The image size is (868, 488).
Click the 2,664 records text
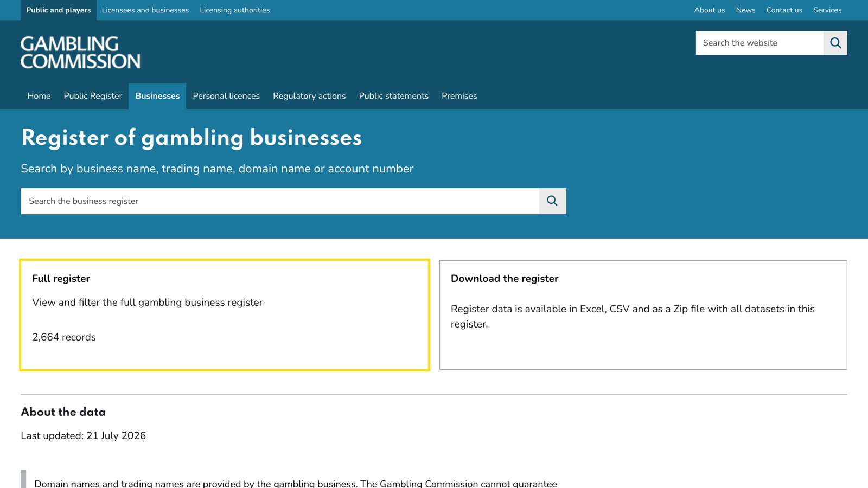64,337
